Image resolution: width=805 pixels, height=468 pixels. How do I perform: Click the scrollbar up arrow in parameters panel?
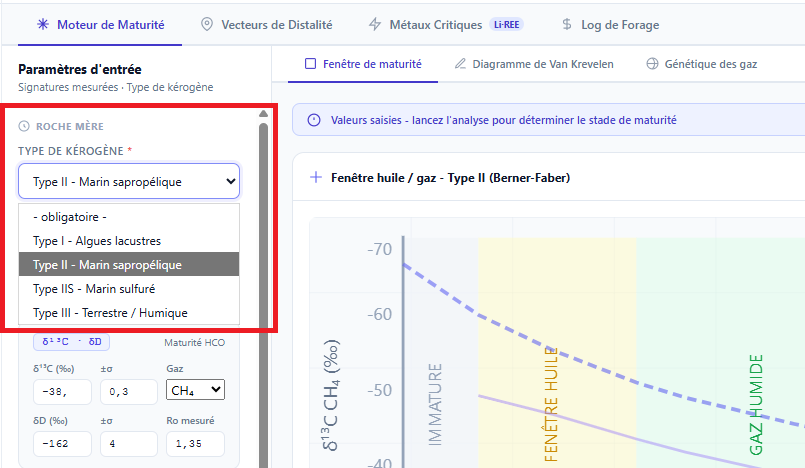(x=263, y=113)
